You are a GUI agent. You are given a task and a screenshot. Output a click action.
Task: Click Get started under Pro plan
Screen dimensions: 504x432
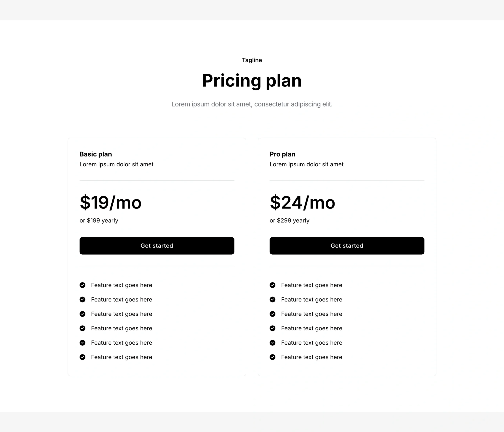(x=347, y=246)
